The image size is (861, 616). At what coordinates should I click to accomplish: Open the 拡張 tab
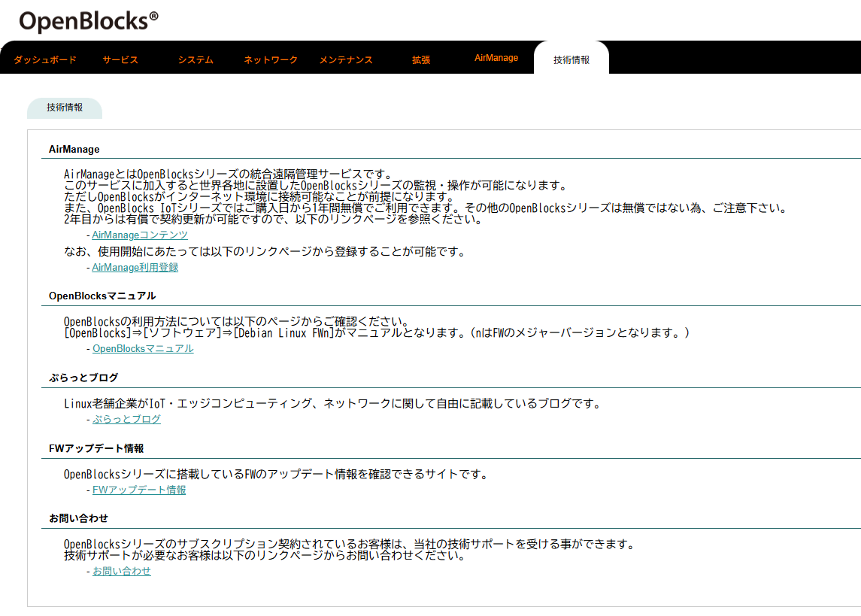(x=421, y=60)
